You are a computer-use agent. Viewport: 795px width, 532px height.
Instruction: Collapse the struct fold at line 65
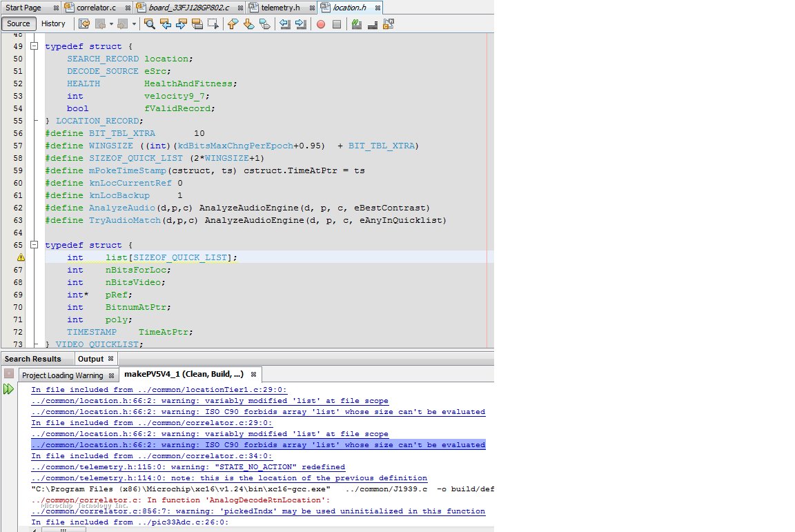34,245
